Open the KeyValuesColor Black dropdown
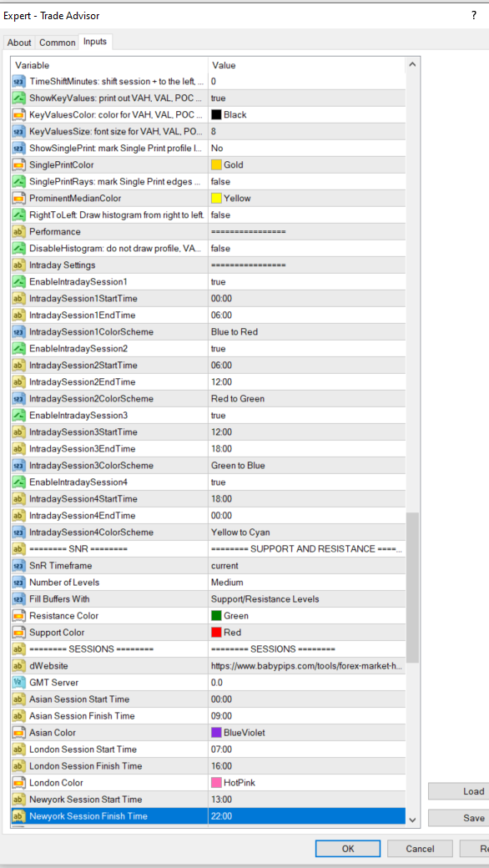The height and width of the screenshot is (868, 489). click(306, 114)
